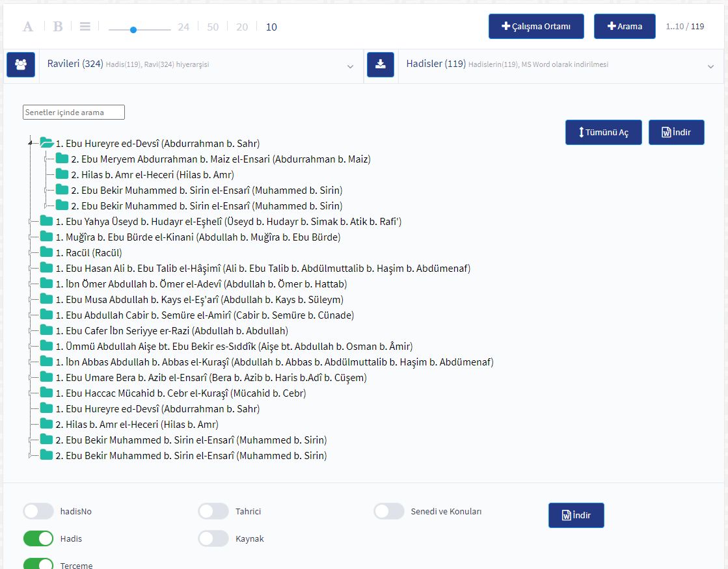Click folder icon for İbn Ömer Abdullah

coord(46,284)
